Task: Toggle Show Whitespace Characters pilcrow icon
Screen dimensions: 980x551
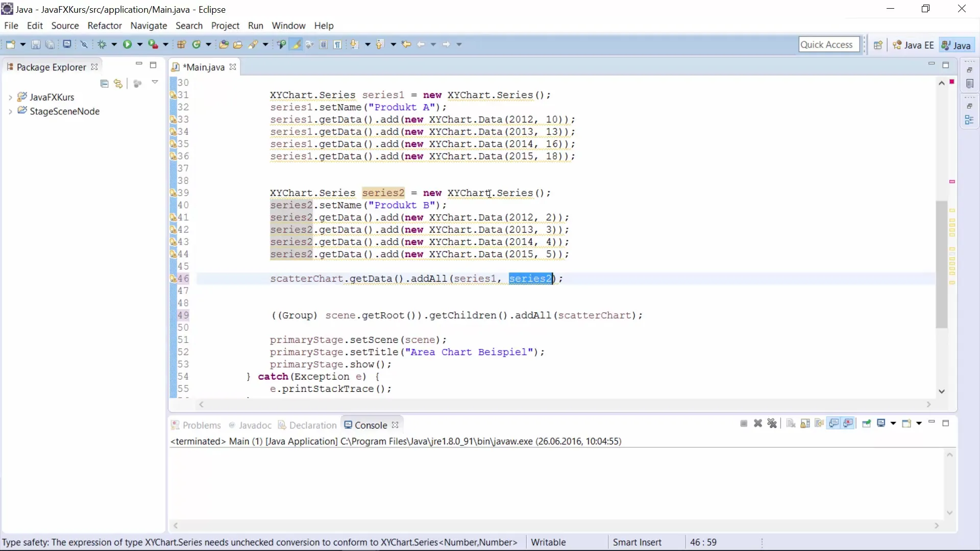Action: coord(337,44)
